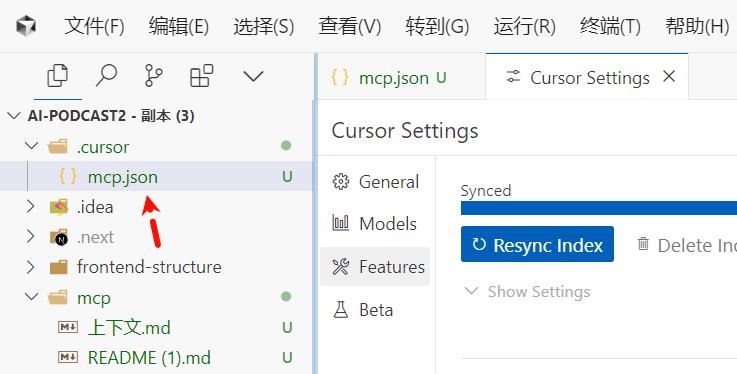Open the Extensions blocks icon

pyautogui.click(x=201, y=76)
